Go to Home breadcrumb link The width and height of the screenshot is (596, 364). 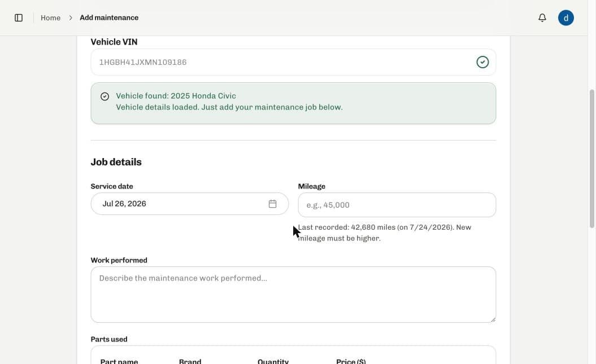pos(50,18)
